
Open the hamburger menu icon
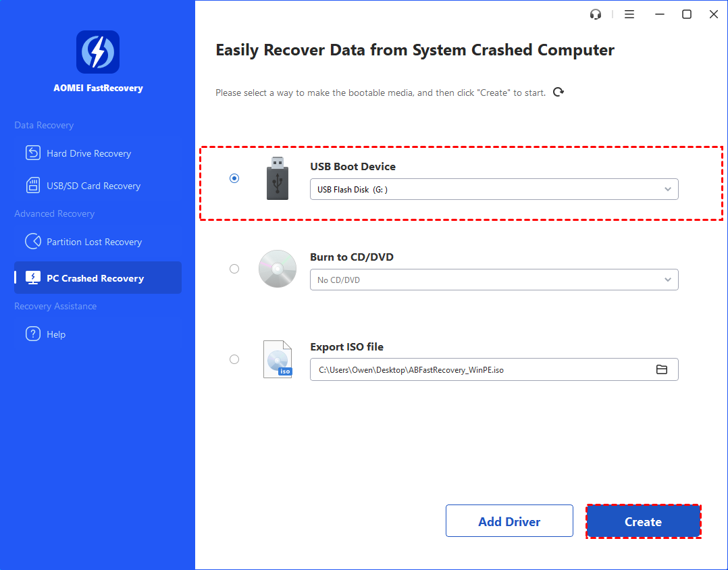click(x=629, y=14)
